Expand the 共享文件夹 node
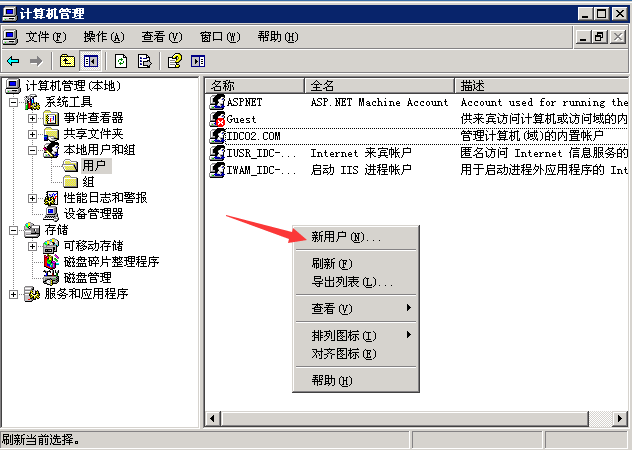 pos(32,134)
